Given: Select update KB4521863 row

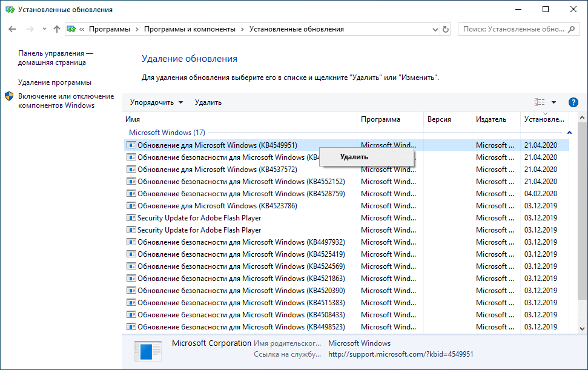Looking at the screenshot, I should click(x=346, y=279).
